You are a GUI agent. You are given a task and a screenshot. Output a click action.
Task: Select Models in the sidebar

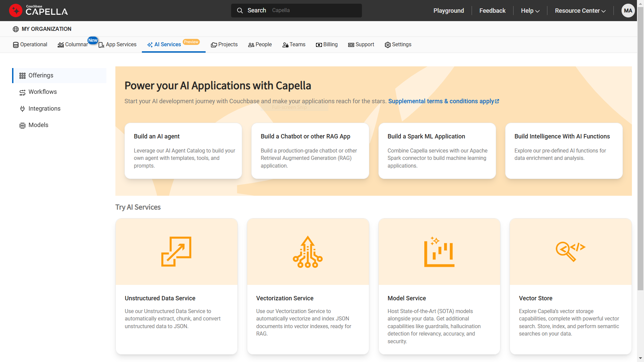pyautogui.click(x=59, y=125)
